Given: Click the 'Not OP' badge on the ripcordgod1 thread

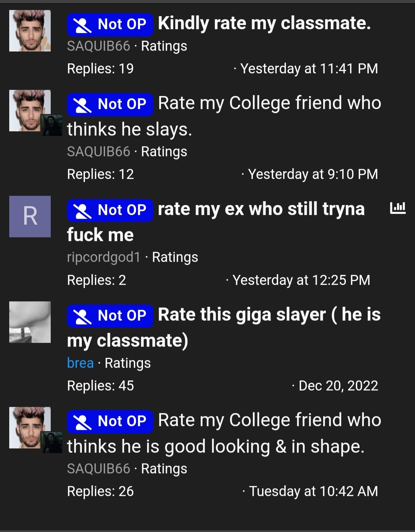Looking at the screenshot, I should point(110,210).
